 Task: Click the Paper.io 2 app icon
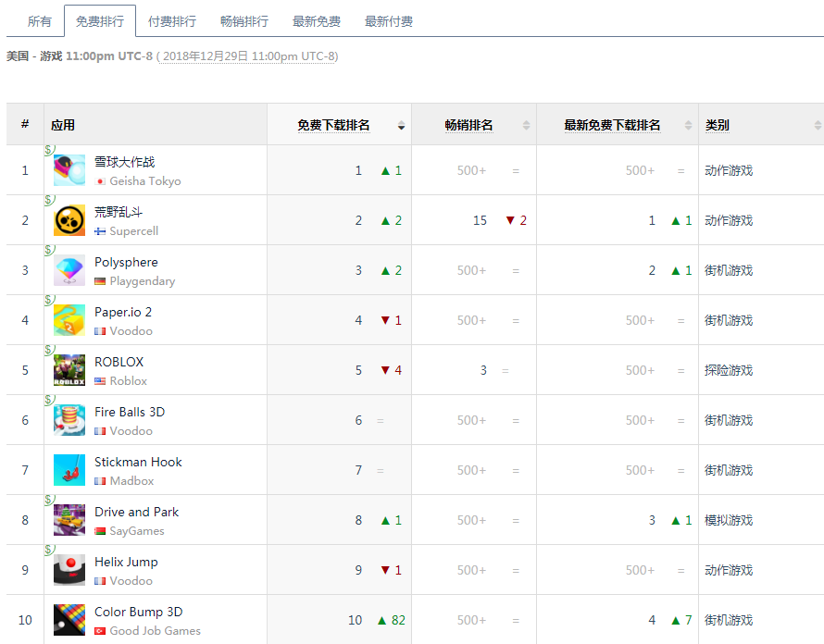click(69, 320)
